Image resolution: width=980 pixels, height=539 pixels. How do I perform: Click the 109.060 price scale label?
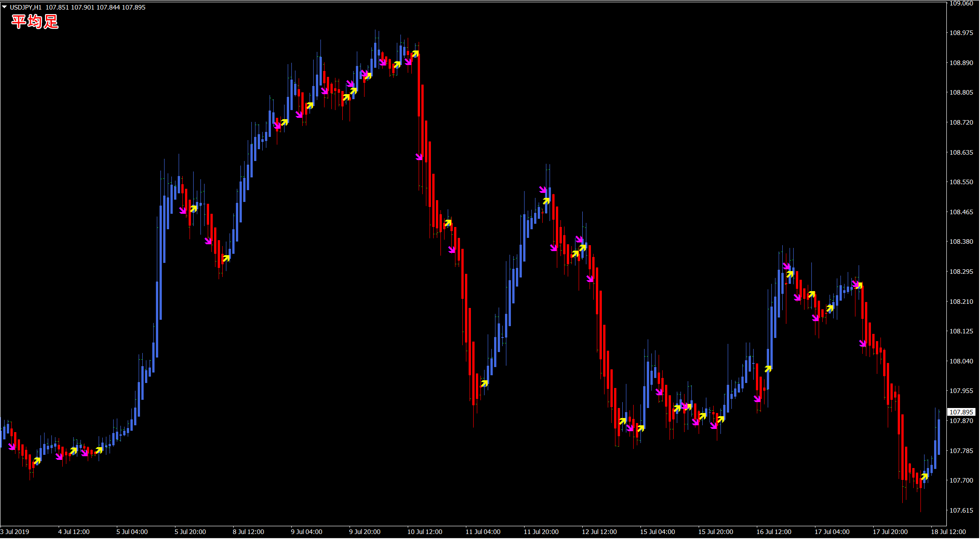[961, 4]
